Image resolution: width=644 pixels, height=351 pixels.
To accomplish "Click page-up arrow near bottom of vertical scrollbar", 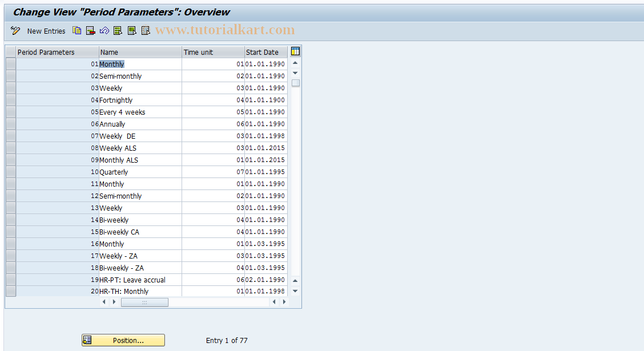I will pos(295,281).
